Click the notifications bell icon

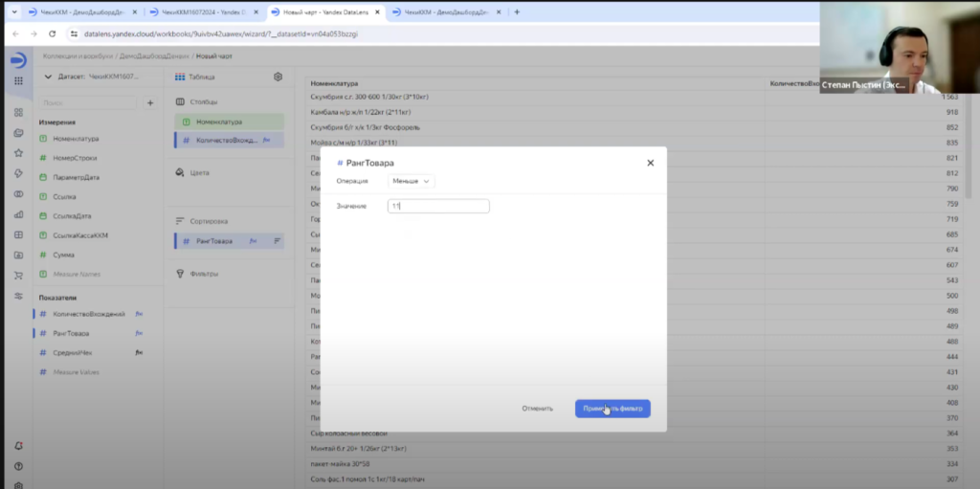click(x=18, y=446)
